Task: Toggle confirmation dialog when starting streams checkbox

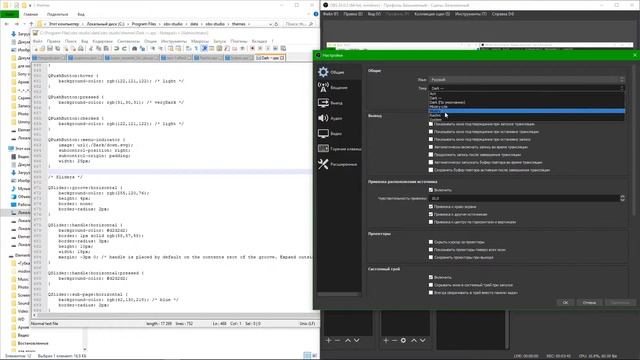Action: pos(431,124)
